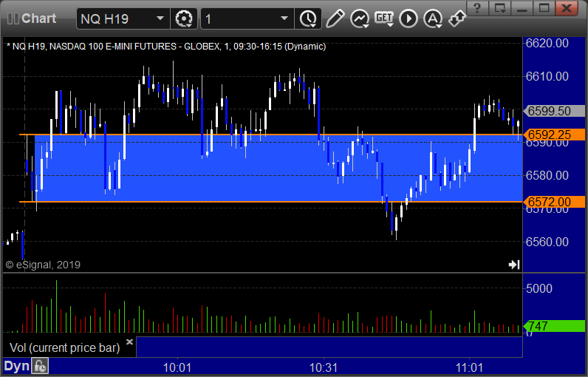Click the 11:01 time axis label
Screen dimensions: 588x377
[469, 367]
